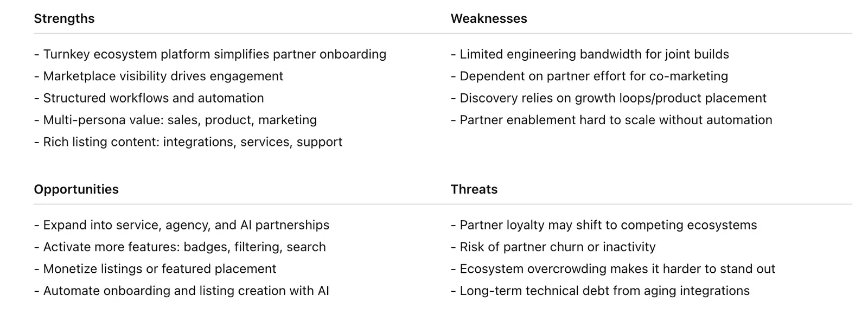Click the Limited engineering bandwidth line

pos(590,54)
